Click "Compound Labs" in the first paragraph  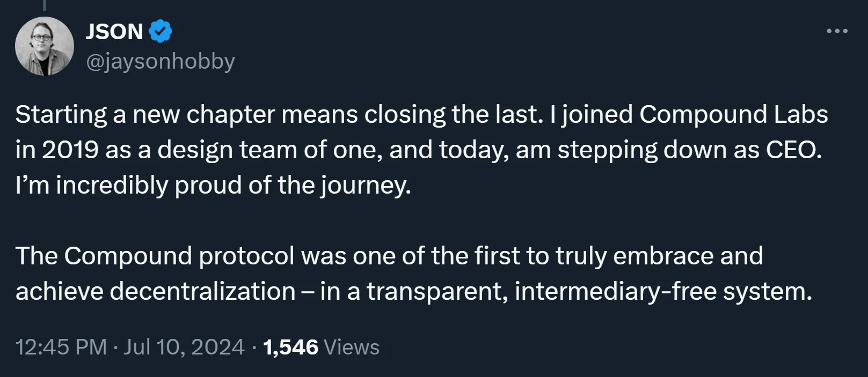point(734,114)
